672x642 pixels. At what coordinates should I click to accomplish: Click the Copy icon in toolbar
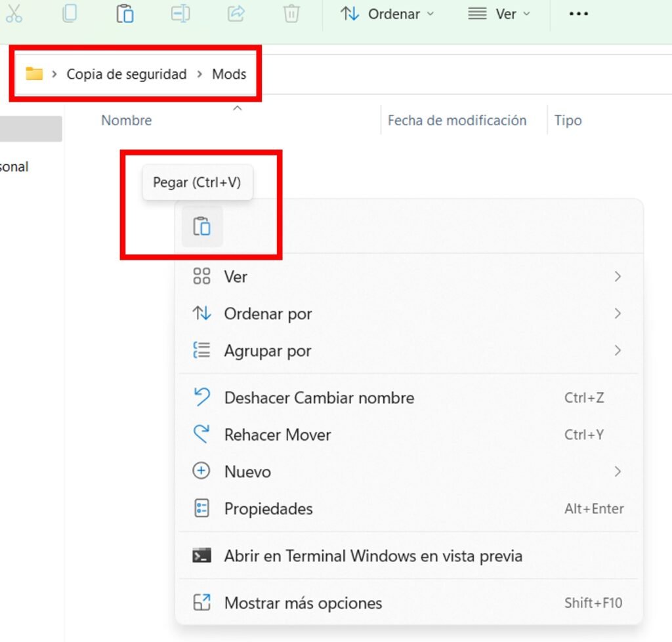click(70, 14)
